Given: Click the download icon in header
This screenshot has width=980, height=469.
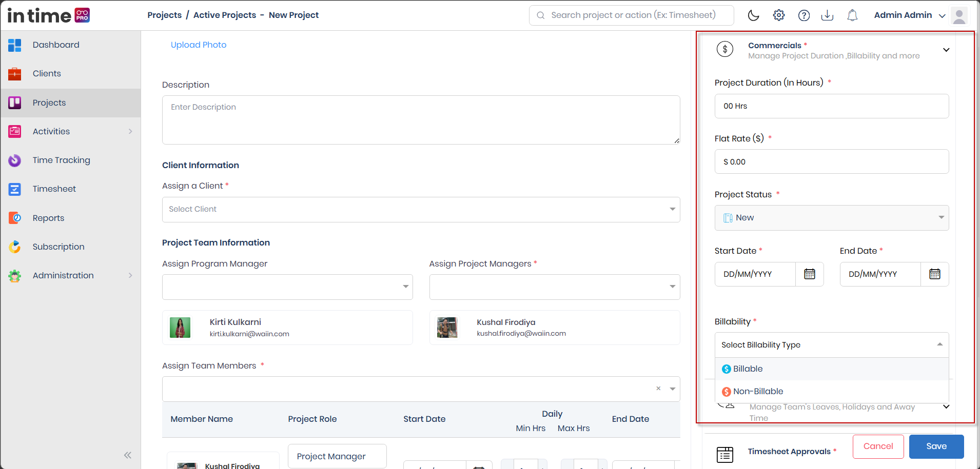Looking at the screenshot, I should 827,15.
